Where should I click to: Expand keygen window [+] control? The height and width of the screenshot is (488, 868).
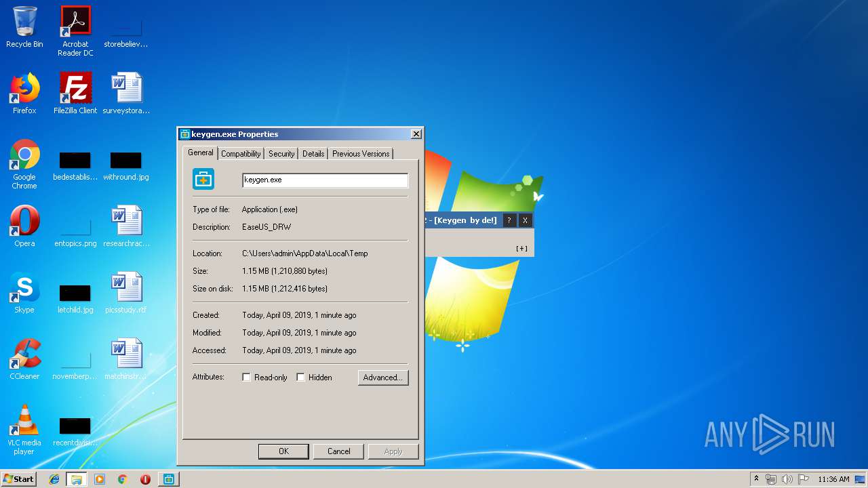tap(521, 248)
